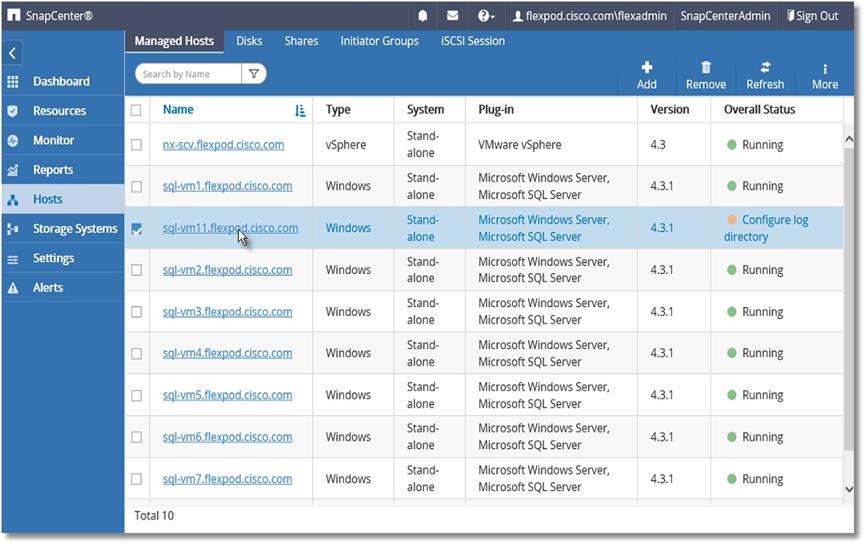Switch to the Managed Hosts tab
This screenshot has width=865, height=544.
pos(174,41)
